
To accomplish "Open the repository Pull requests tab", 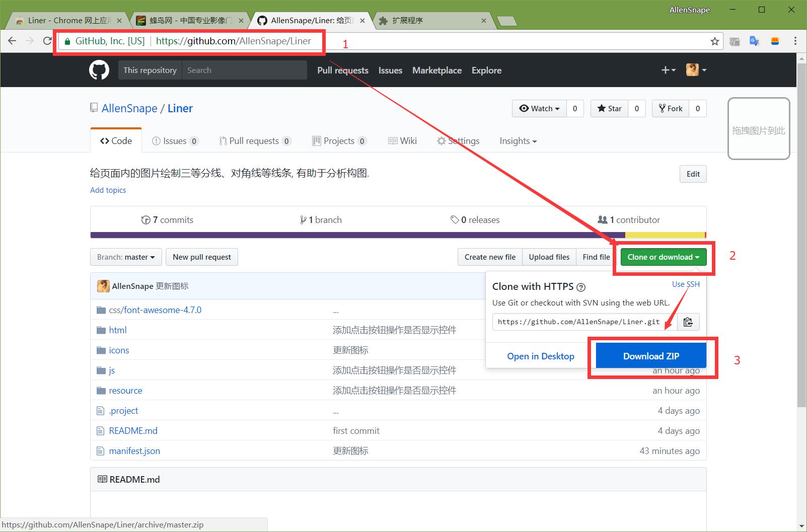I will tap(255, 141).
